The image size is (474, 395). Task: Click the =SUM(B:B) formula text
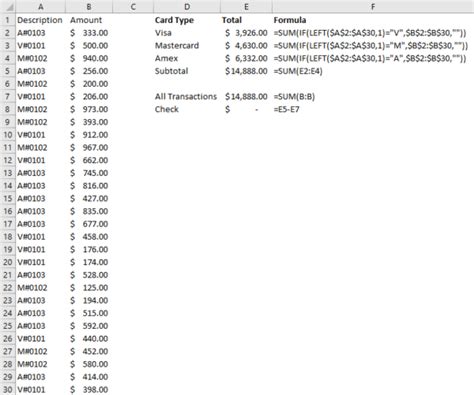(294, 96)
